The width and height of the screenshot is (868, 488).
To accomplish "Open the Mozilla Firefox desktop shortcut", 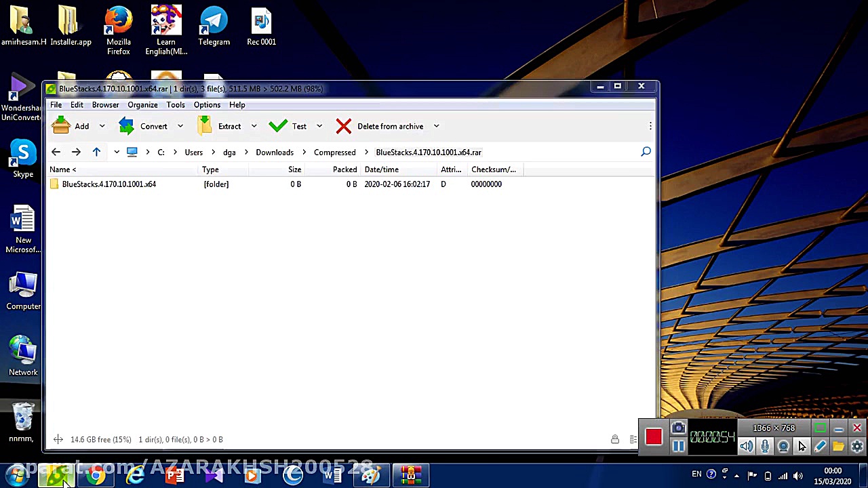I will [119, 31].
